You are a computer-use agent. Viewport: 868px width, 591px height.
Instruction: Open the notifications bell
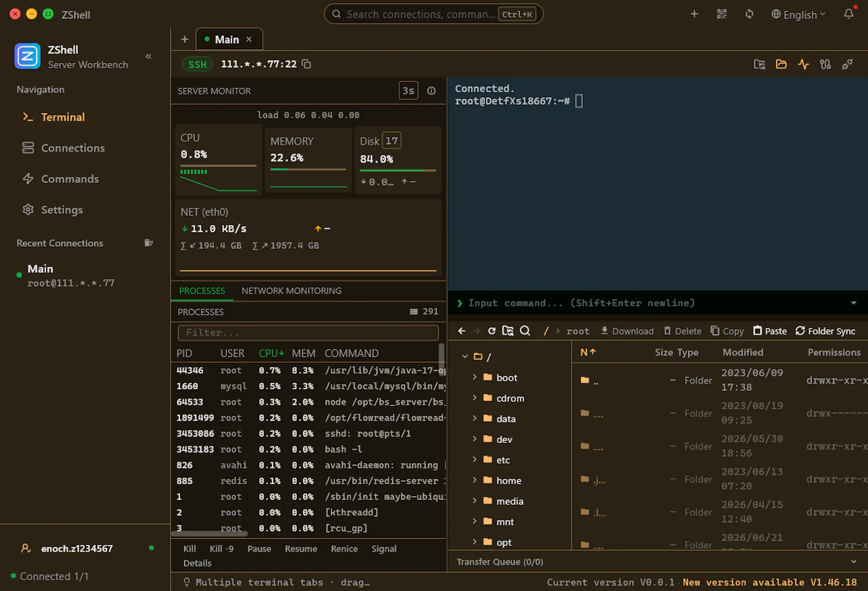pos(848,14)
